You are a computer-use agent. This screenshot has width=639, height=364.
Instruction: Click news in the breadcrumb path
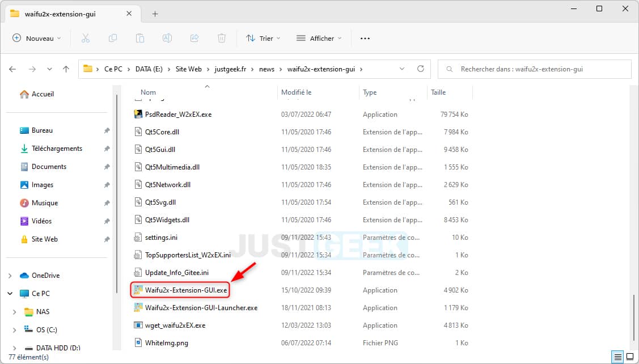(267, 69)
